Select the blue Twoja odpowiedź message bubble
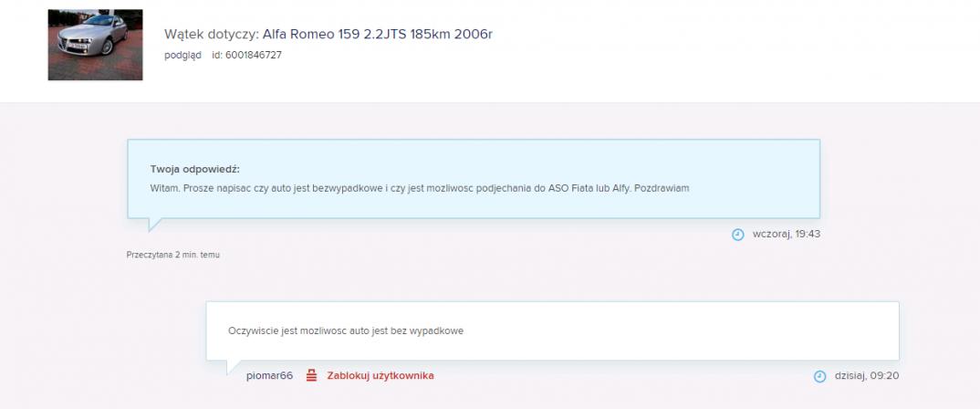Image resolution: width=980 pixels, height=409 pixels. coord(474,179)
